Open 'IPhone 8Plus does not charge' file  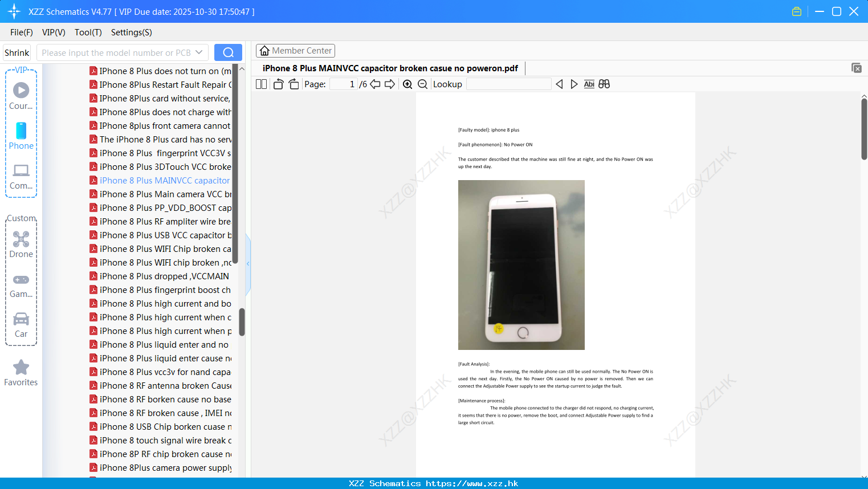click(x=161, y=112)
